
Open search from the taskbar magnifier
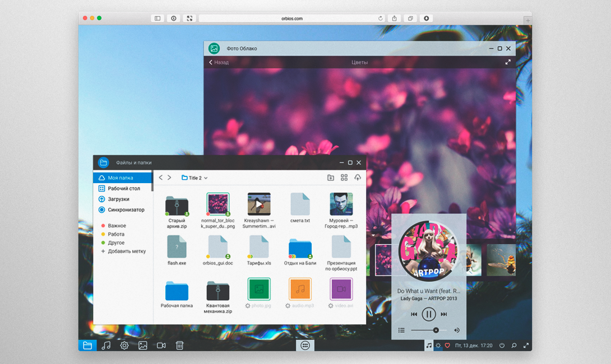pyautogui.click(x=514, y=346)
